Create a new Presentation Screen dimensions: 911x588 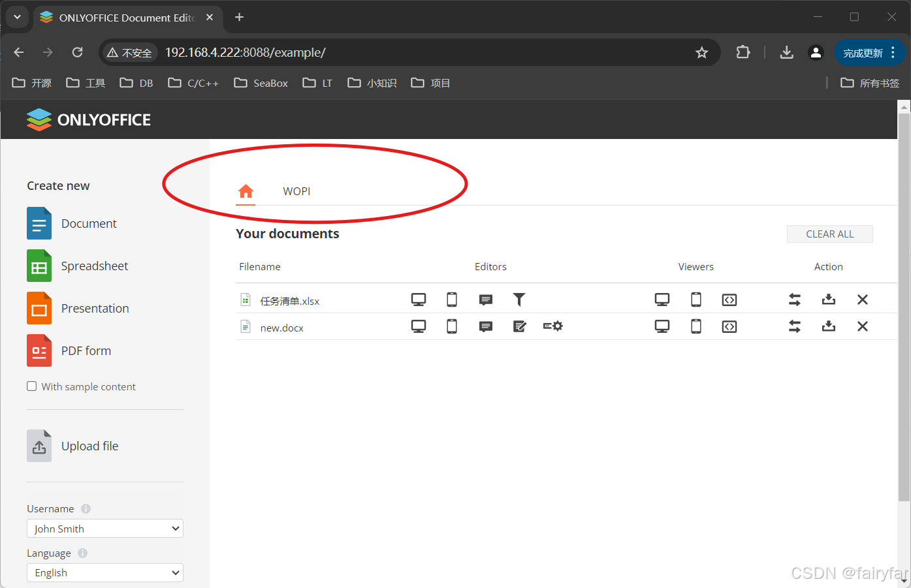pos(95,307)
